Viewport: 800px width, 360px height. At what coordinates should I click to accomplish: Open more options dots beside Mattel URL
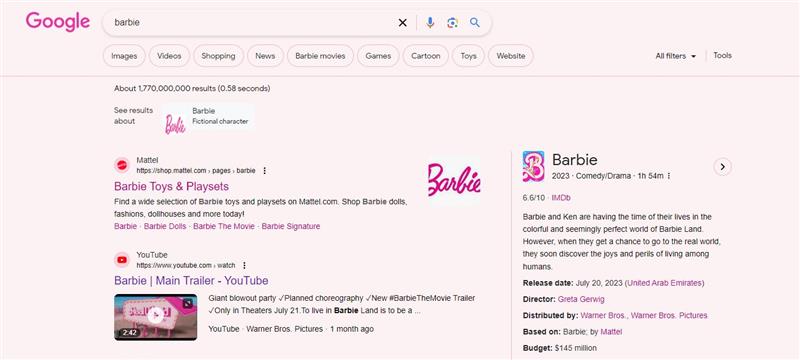coord(264,171)
